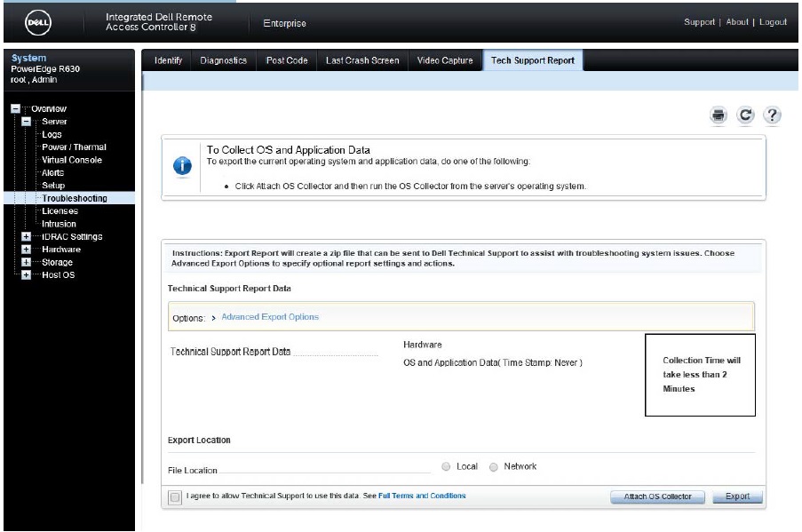The width and height of the screenshot is (802, 532).
Task: Click the Export button
Action: (x=737, y=496)
